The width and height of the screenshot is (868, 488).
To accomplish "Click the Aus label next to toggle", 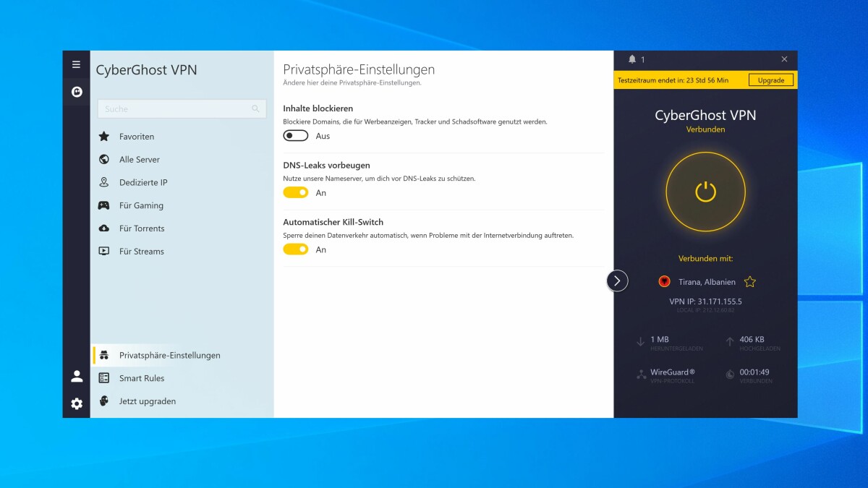I will click(323, 136).
